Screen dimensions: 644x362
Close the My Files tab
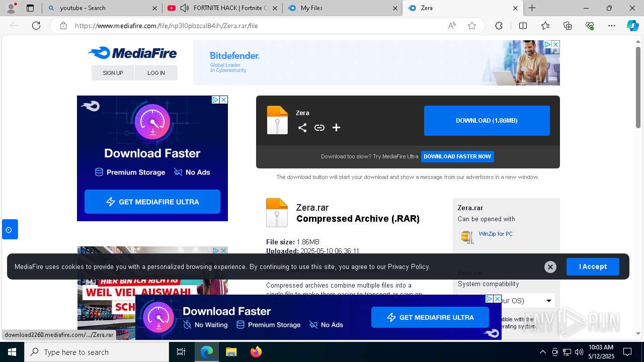395,8
